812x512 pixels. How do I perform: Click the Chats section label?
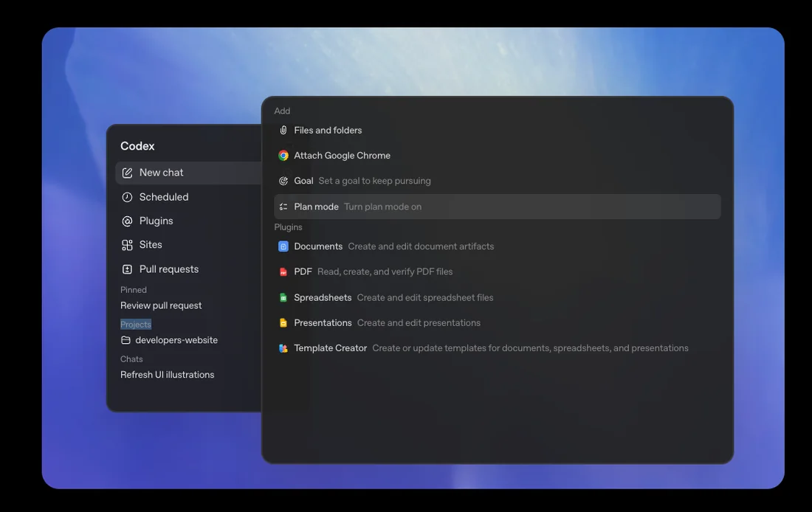click(x=131, y=359)
